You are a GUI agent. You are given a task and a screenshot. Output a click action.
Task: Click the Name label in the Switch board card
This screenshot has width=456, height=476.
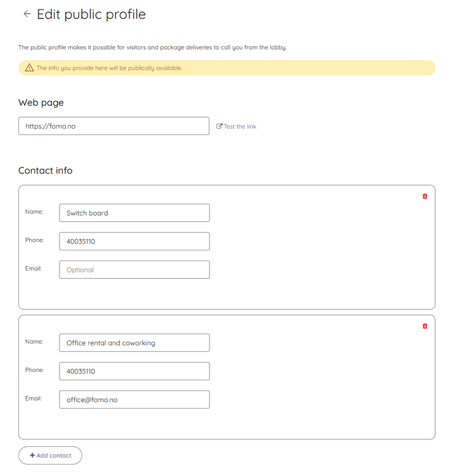click(x=34, y=212)
